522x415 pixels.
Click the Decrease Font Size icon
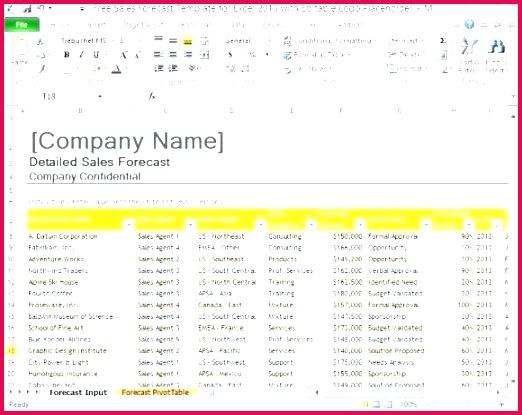tap(137, 55)
